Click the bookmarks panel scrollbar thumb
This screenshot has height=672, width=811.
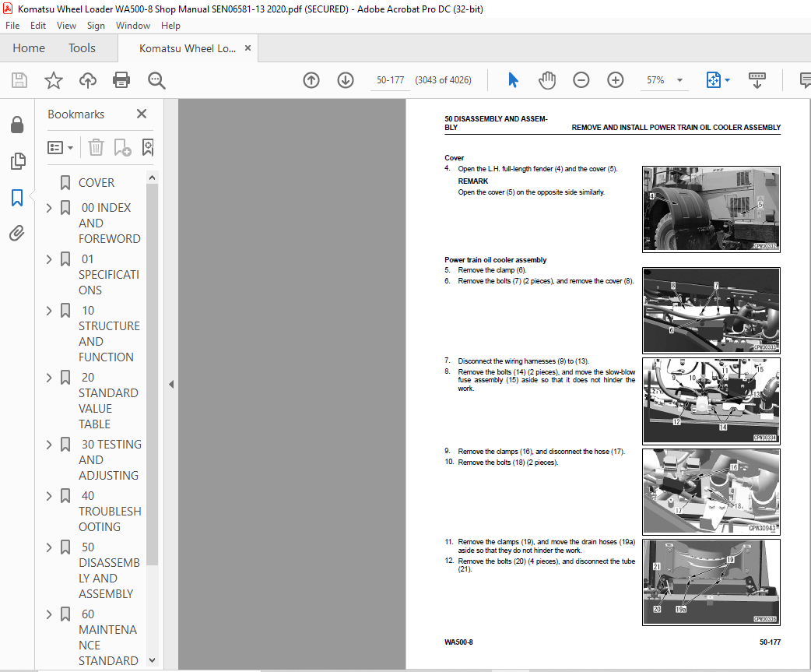coord(152,374)
